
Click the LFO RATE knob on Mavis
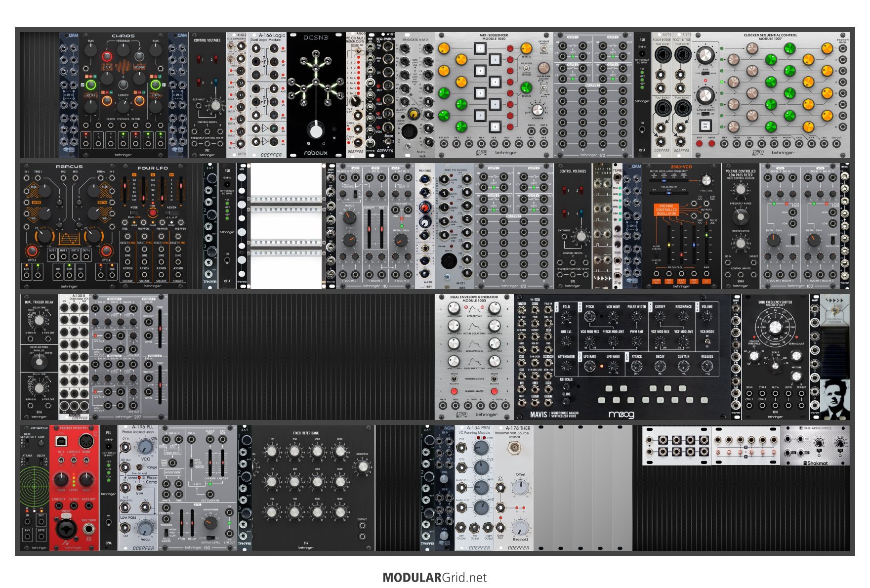point(589,367)
